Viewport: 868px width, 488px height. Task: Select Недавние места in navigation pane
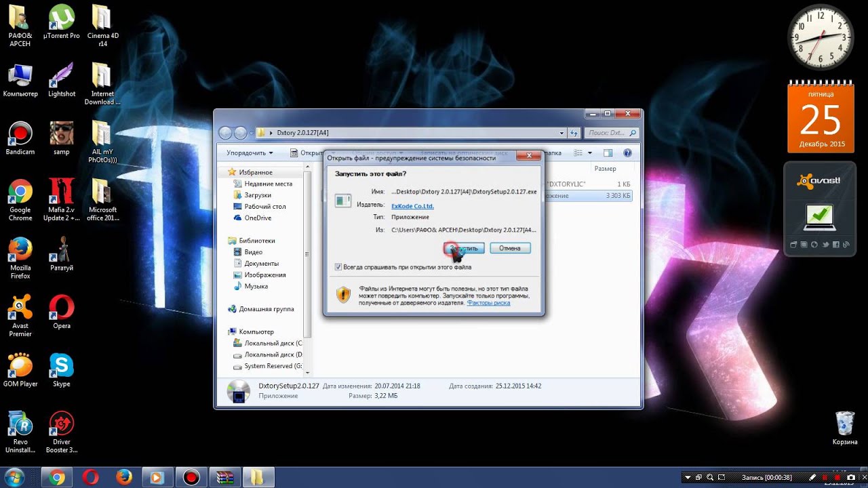click(x=262, y=184)
